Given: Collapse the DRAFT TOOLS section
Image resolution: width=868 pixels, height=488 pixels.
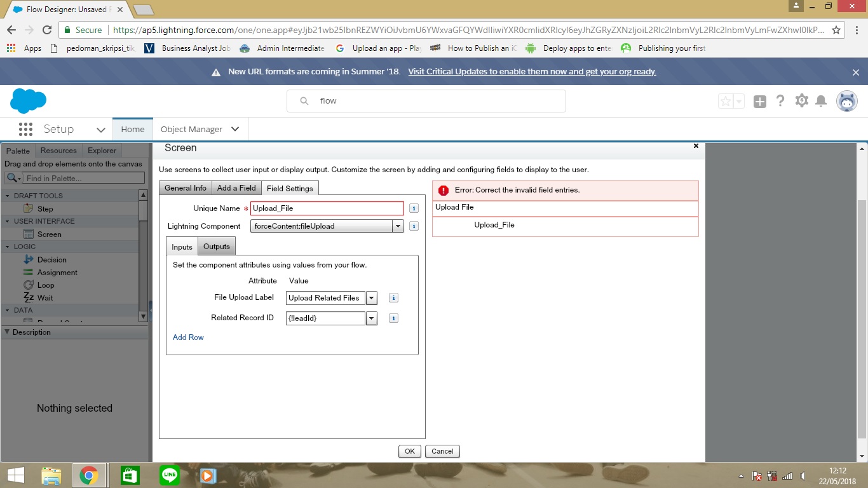Looking at the screenshot, I should (x=8, y=196).
